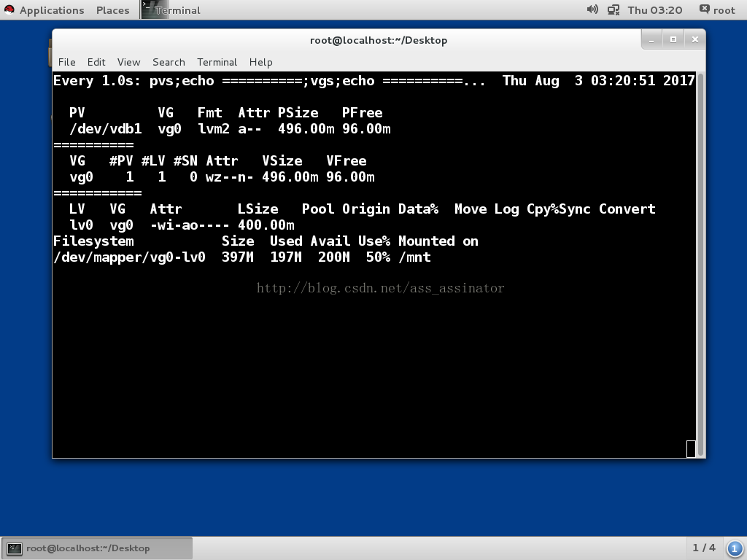Click the terminal window title bar text
The image size is (747, 560).
tap(379, 40)
